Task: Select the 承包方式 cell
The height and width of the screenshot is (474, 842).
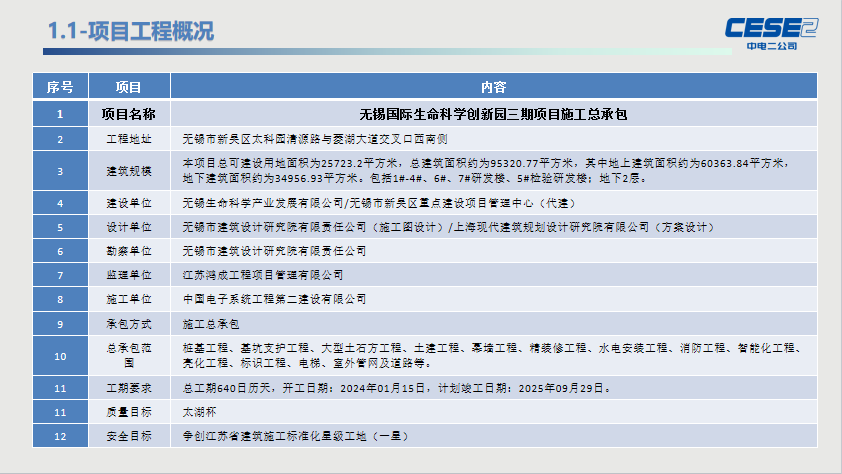Action: [129, 324]
